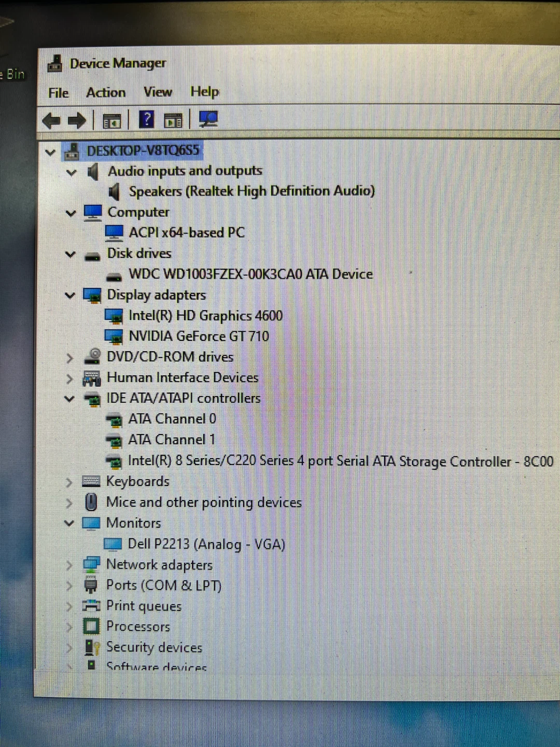This screenshot has width=560, height=747.
Task: Select ATA Channel 0
Action: tap(172, 419)
